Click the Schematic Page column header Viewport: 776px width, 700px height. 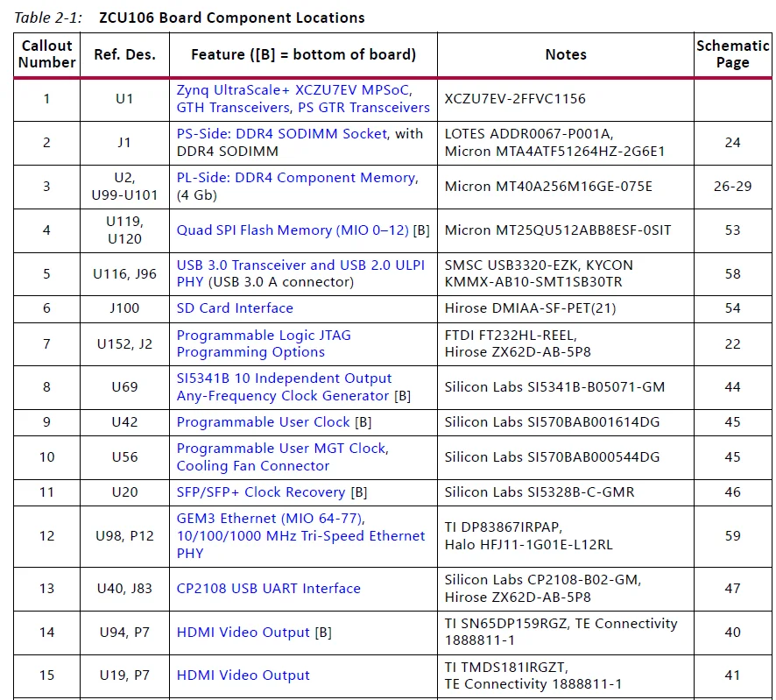(732, 54)
